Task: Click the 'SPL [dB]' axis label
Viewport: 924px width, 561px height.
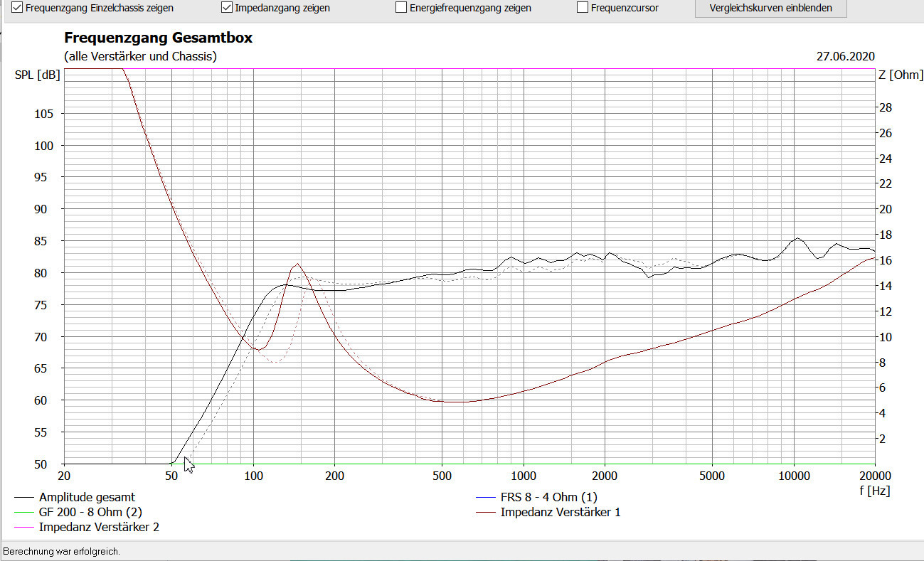Action: (37, 75)
